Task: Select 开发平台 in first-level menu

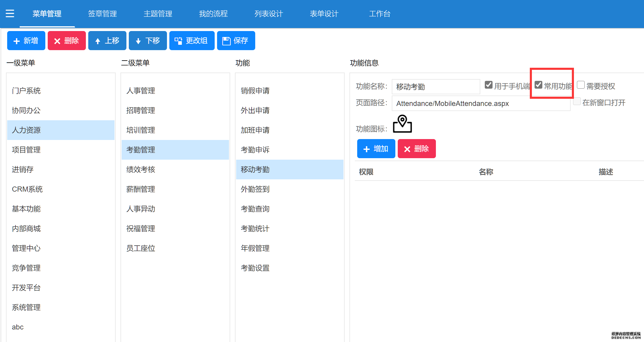Action: (61, 288)
